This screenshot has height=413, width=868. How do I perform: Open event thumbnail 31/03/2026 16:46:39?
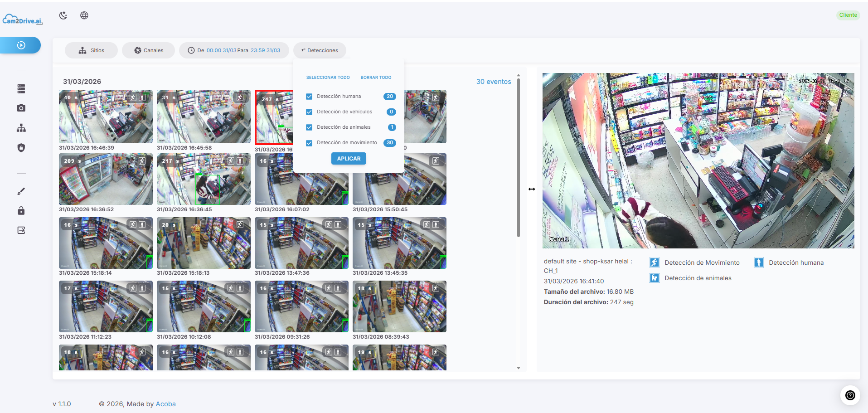pos(106,117)
